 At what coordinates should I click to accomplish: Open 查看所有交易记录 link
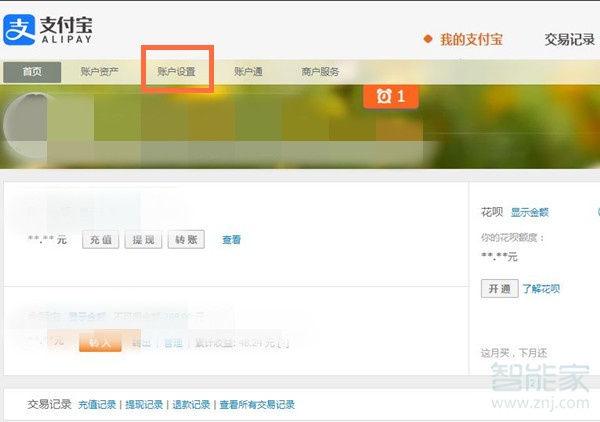point(257,405)
